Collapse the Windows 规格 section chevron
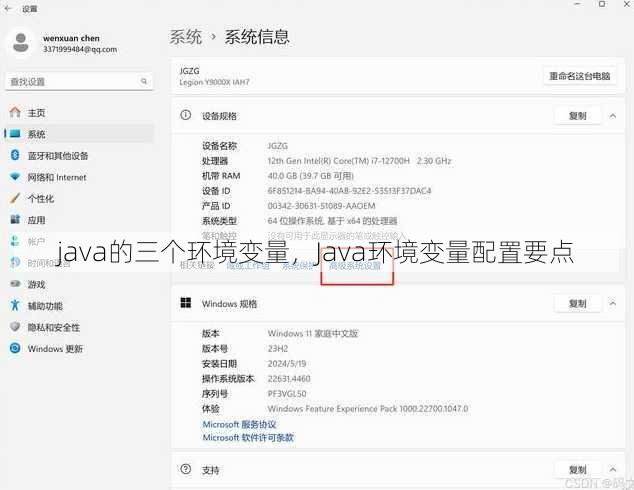The height and width of the screenshot is (490, 634). [613, 303]
